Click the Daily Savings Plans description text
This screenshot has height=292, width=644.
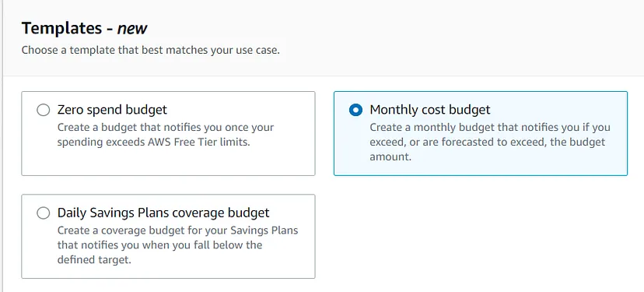(x=178, y=245)
